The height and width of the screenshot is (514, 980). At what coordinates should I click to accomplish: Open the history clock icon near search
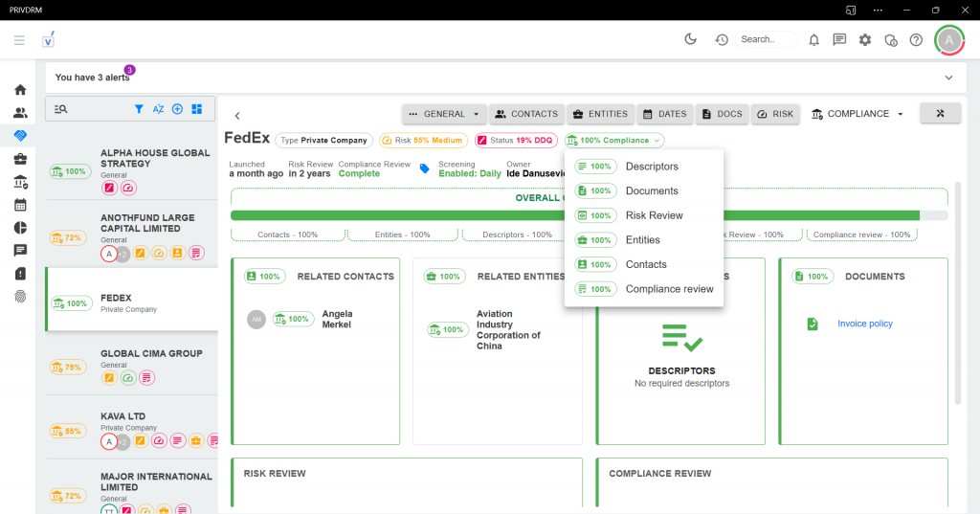coord(722,40)
